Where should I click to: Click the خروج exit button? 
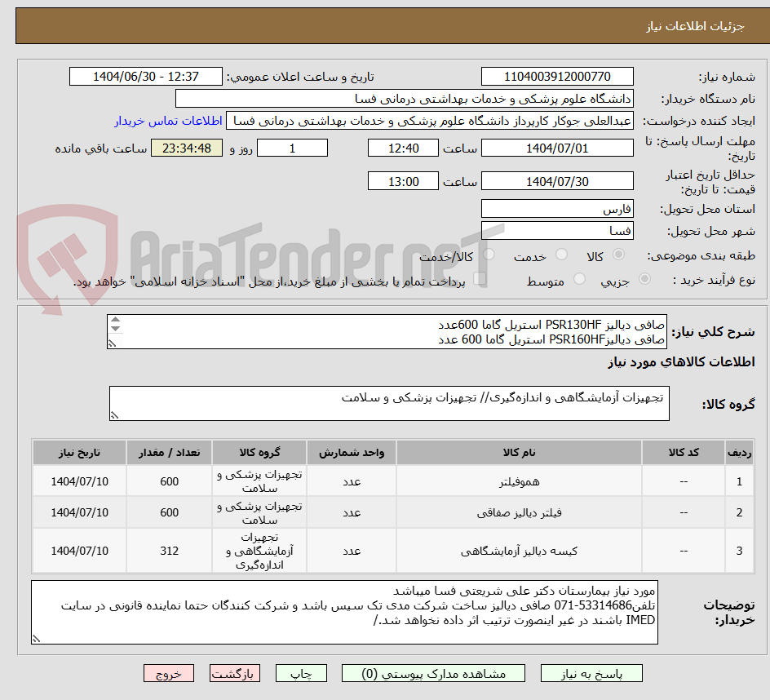tap(169, 673)
